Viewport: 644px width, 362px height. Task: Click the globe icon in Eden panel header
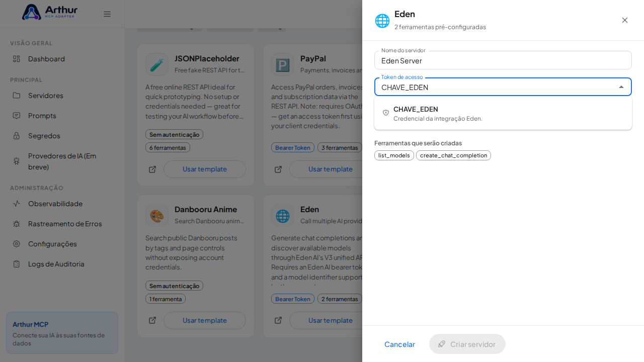pyautogui.click(x=382, y=21)
